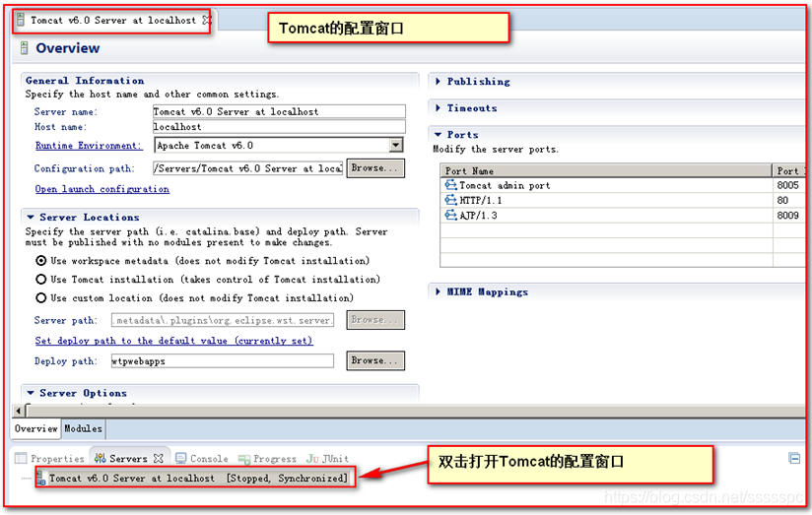
Task: Close the Servers view tab
Action: tap(159, 459)
